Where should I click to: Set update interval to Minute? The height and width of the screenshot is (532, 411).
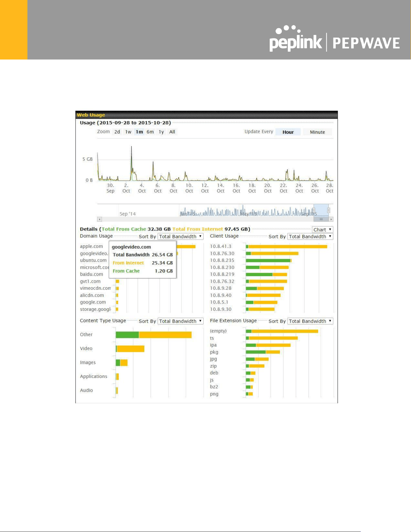(x=317, y=132)
